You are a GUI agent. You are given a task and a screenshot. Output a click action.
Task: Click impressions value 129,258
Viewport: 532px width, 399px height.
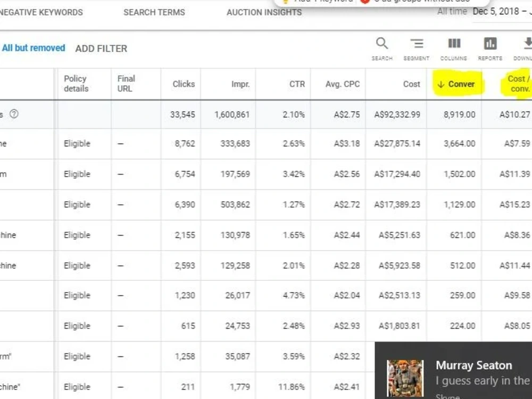click(235, 265)
